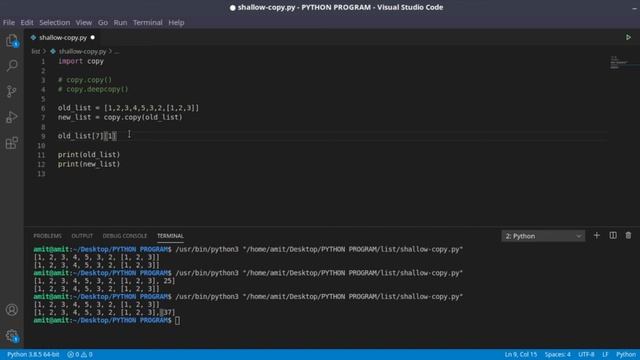The width and height of the screenshot is (640, 360).
Task: Open the terminal selector dropdown '2: Python'
Action: pos(543,236)
